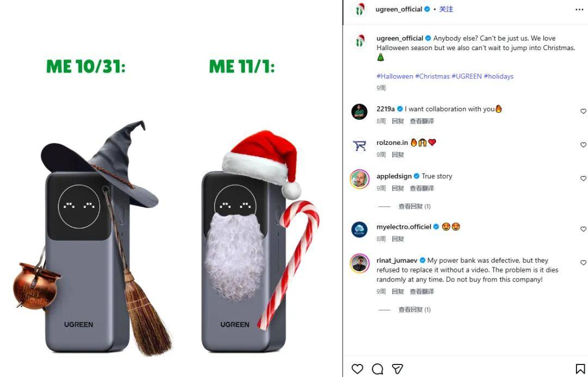
Task: Like 2219a's collaboration comment
Action: pos(584,112)
